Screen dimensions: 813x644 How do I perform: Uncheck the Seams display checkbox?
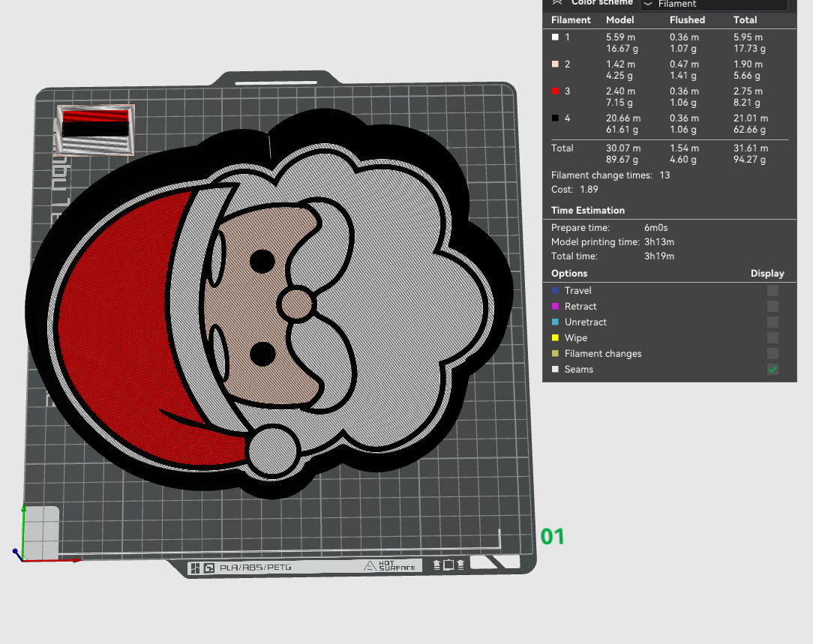(772, 370)
